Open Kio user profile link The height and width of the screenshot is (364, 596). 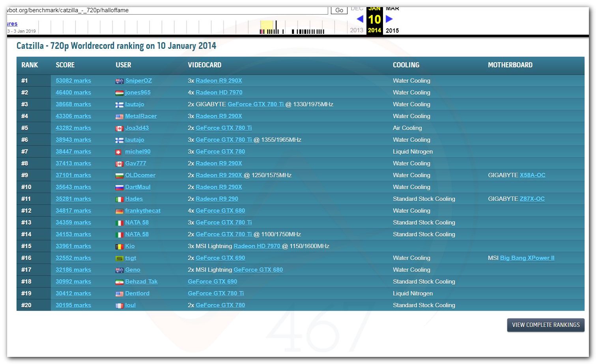(130, 246)
